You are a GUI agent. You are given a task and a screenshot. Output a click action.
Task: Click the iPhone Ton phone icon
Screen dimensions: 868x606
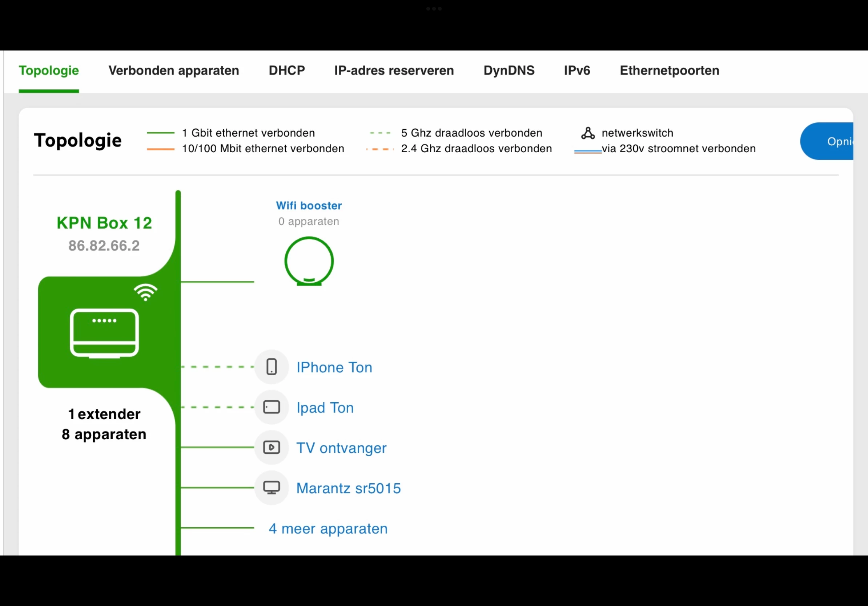[272, 367]
